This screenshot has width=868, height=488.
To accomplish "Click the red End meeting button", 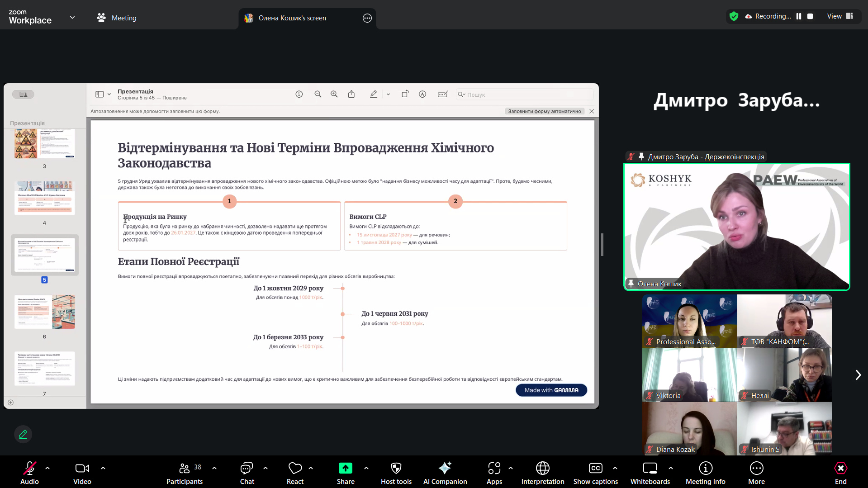I will coord(840,473).
